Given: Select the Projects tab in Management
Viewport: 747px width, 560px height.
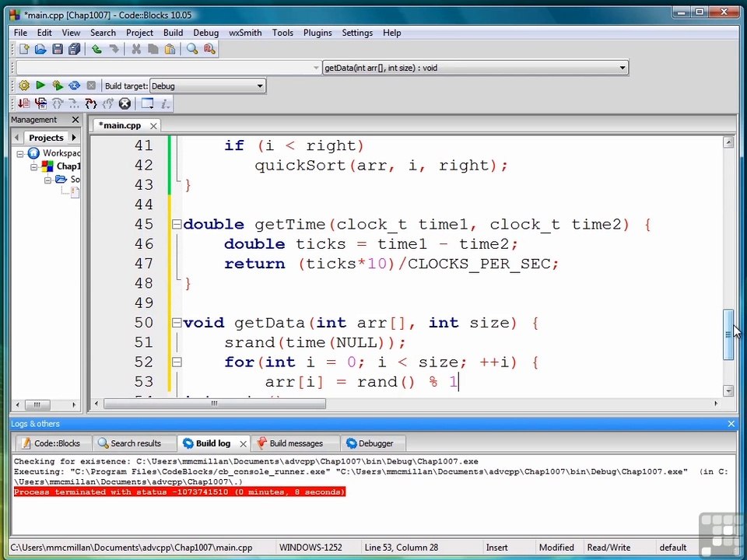Looking at the screenshot, I should tap(46, 138).
